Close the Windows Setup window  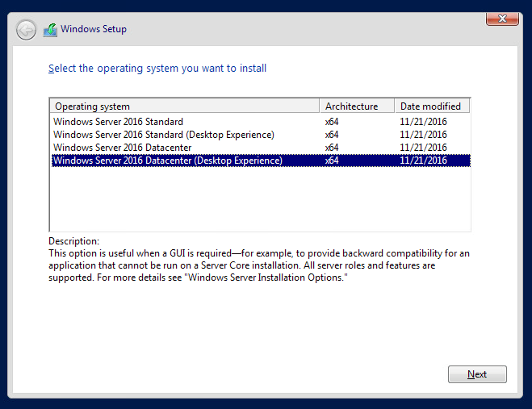click(501, 19)
